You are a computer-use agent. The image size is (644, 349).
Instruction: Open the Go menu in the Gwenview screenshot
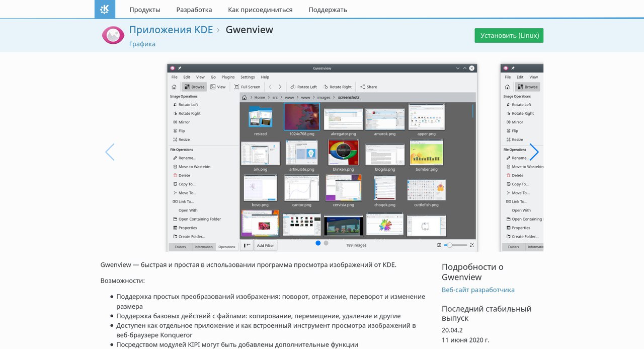click(x=213, y=77)
